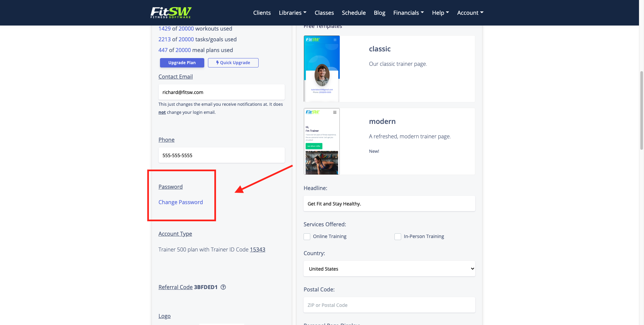Click the Change Password link

tap(180, 202)
